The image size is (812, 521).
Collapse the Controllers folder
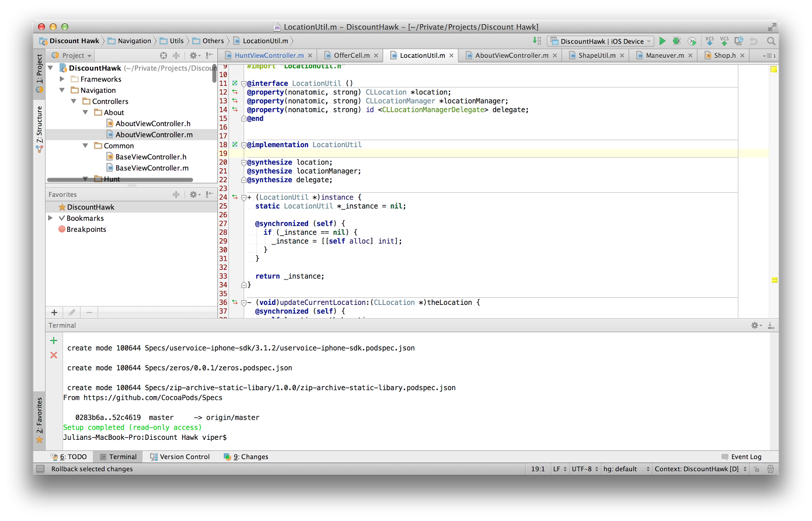[74, 101]
